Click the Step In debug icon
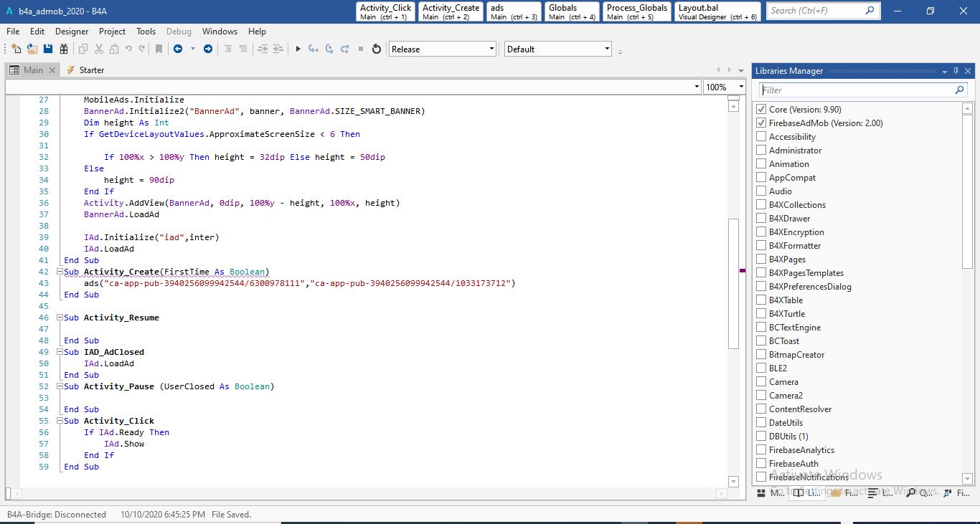 (x=314, y=49)
